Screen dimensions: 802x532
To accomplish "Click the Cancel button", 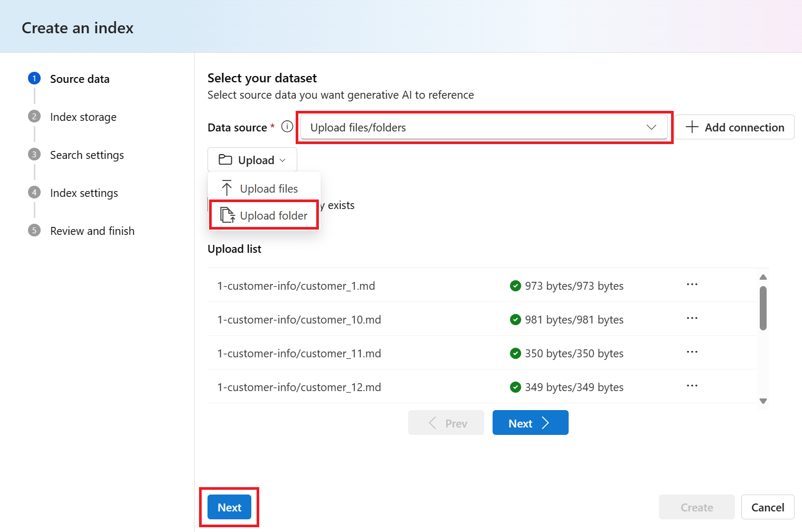I will tap(768, 507).
